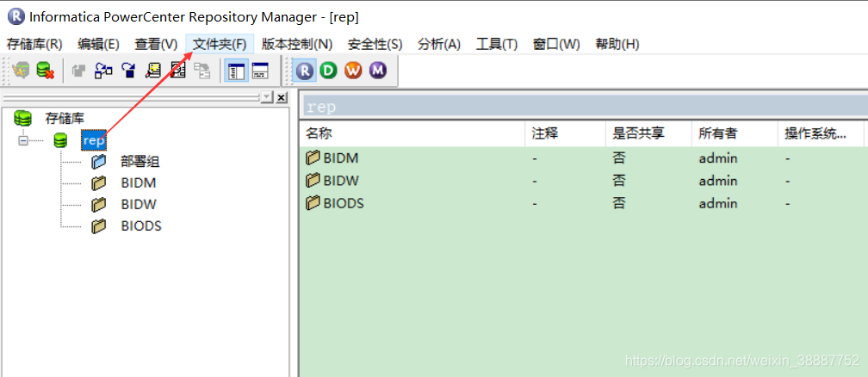Open the 分析(A) menu
Image resolution: width=868 pixels, height=377 pixels.
pos(439,44)
